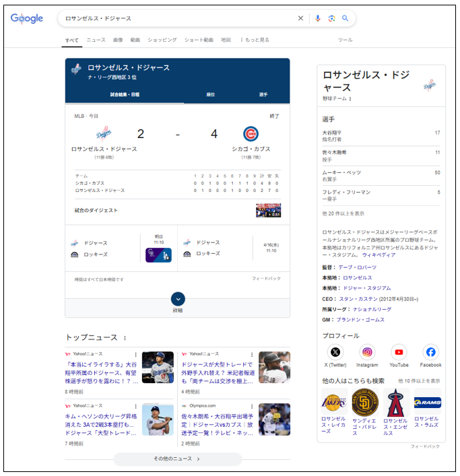
Task: Show more with その他のニュース button
Action: pos(178,458)
